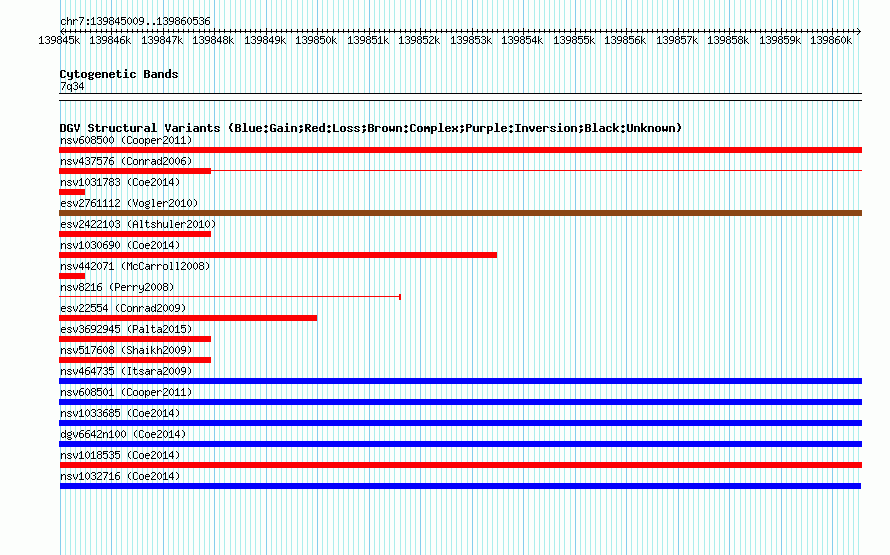The image size is (890, 555).
Task: Click the 139854k ruler label
Action: pyautogui.click(x=522, y=40)
